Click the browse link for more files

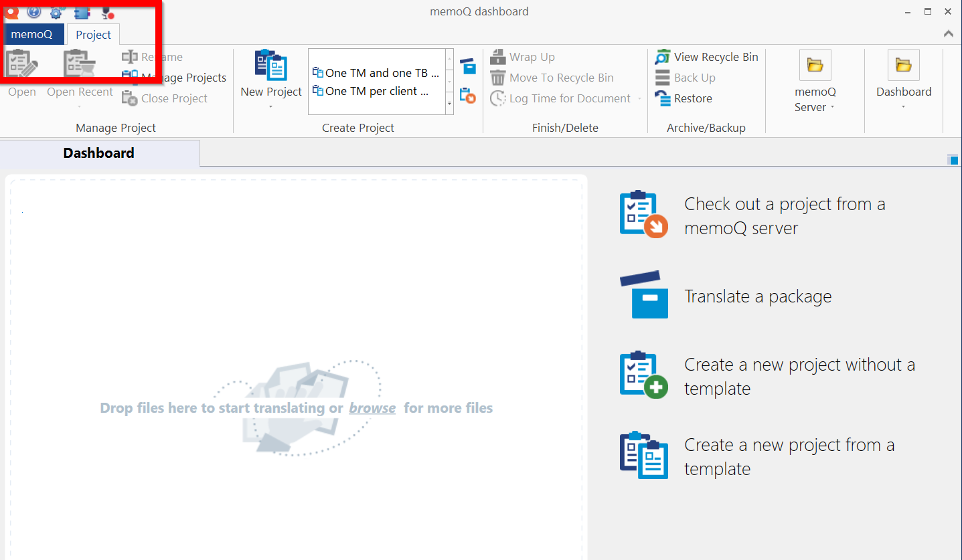tap(372, 408)
